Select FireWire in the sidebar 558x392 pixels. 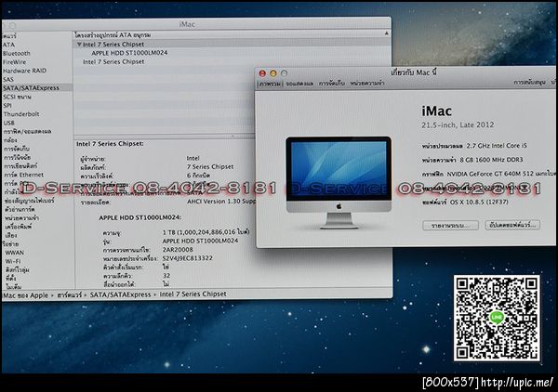click(x=14, y=62)
